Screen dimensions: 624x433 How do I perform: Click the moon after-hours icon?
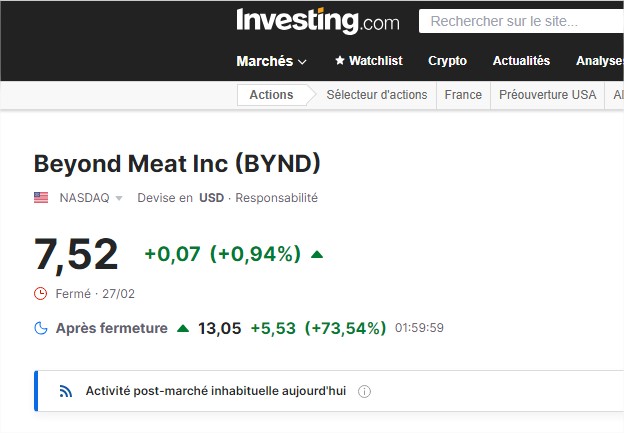tap(41, 328)
